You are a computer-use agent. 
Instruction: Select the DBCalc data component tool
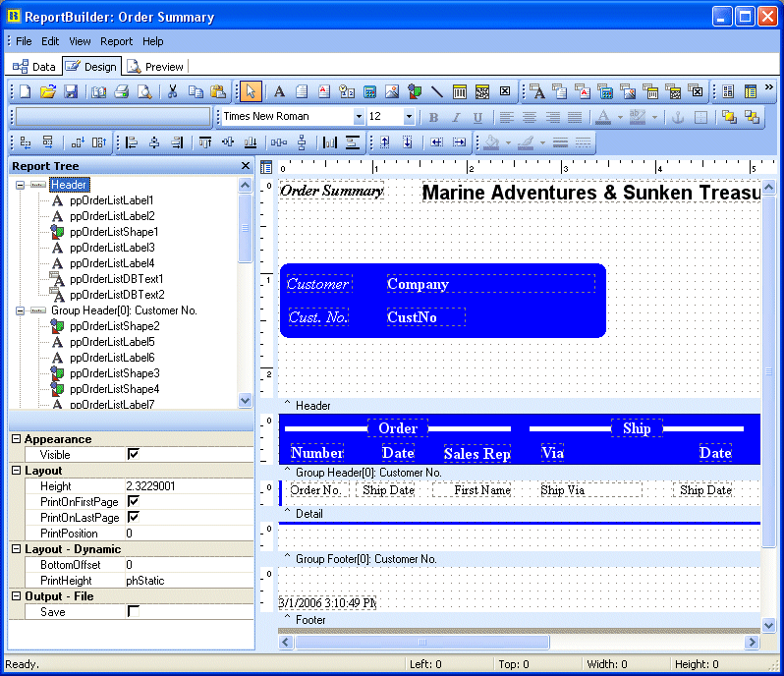point(605,91)
